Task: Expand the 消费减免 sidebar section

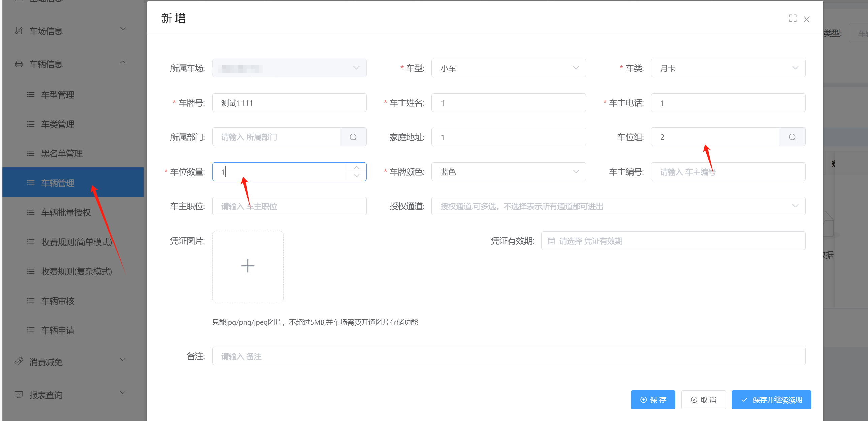Action: (x=123, y=360)
